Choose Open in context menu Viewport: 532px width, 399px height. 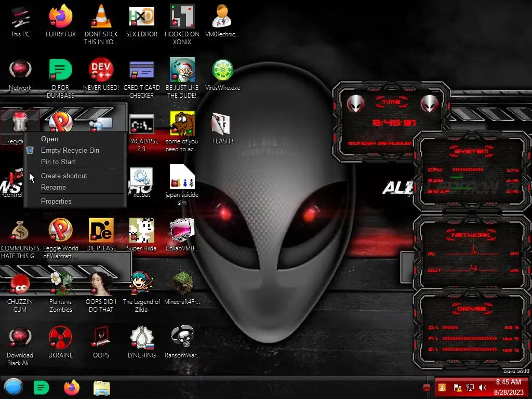pos(75,139)
